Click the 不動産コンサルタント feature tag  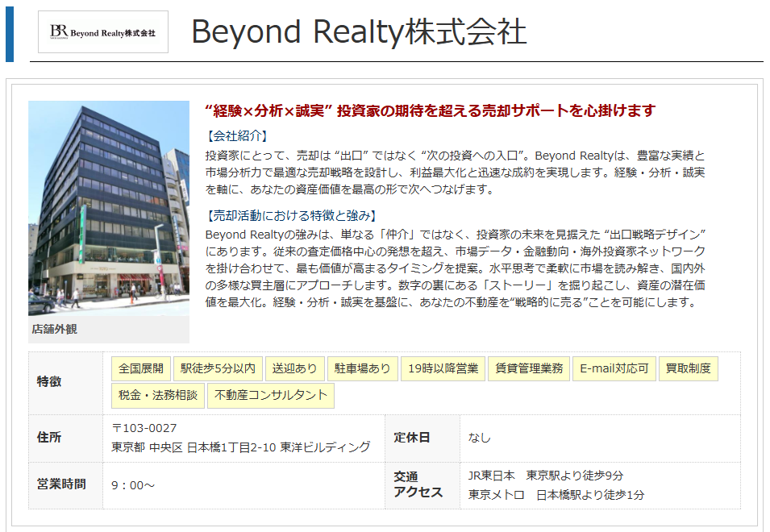pos(270,396)
